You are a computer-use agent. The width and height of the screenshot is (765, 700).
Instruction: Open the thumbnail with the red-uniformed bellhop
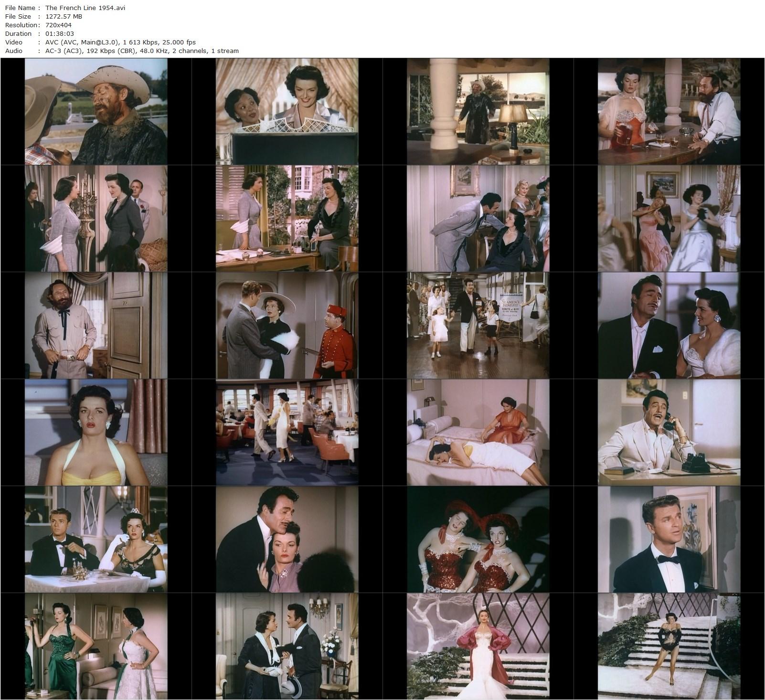[287, 326]
